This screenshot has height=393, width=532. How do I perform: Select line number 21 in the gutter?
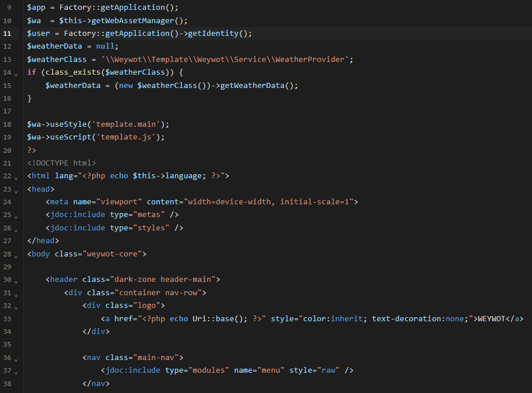[x=7, y=163]
